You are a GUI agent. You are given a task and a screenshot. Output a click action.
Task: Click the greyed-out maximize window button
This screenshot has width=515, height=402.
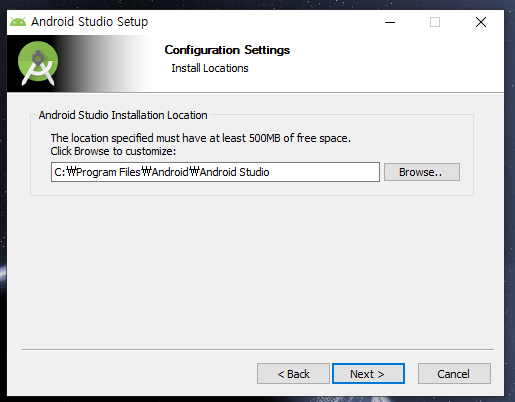click(x=435, y=22)
